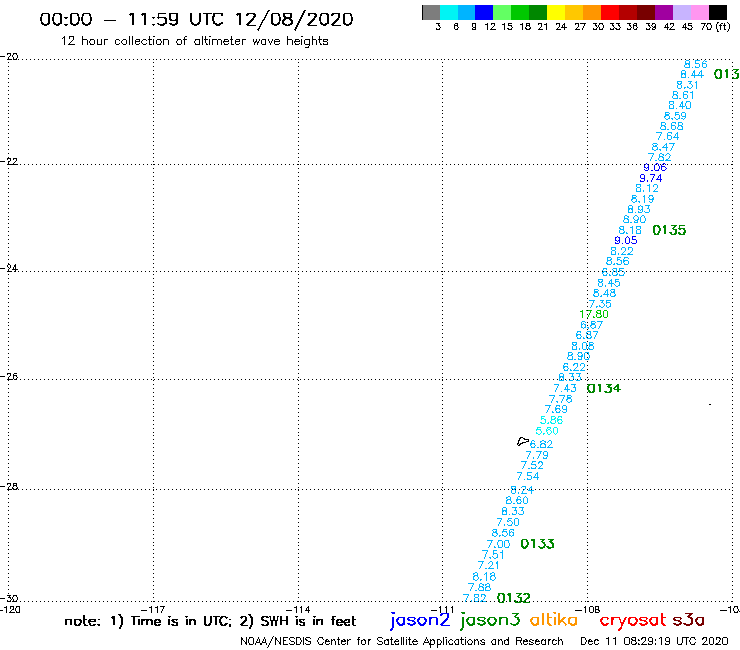
Task: Click the 9.05 wave height reading
Action: 626,240
